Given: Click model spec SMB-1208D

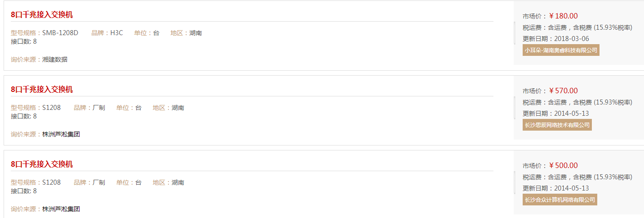Looking at the screenshot, I should point(60,33).
